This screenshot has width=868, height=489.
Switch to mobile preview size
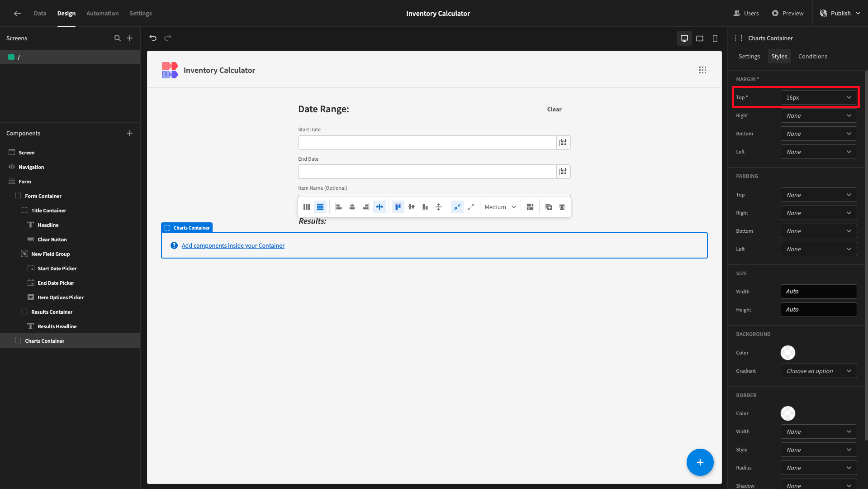pyautogui.click(x=715, y=38)
